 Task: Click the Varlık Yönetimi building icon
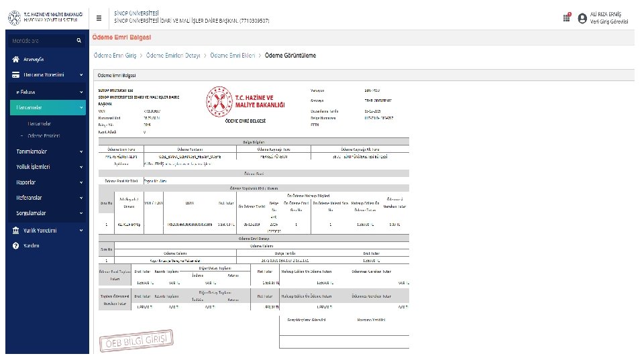15,230
